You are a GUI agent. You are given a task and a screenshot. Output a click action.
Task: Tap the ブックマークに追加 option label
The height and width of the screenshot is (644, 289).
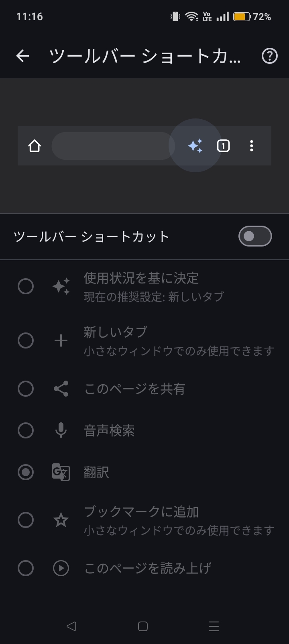(141, 512)
